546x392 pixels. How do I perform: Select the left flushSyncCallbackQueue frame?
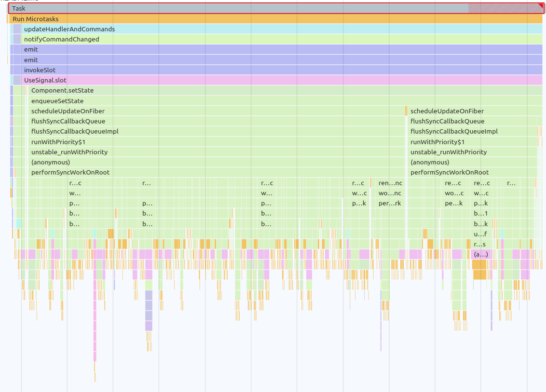(68, 121)
